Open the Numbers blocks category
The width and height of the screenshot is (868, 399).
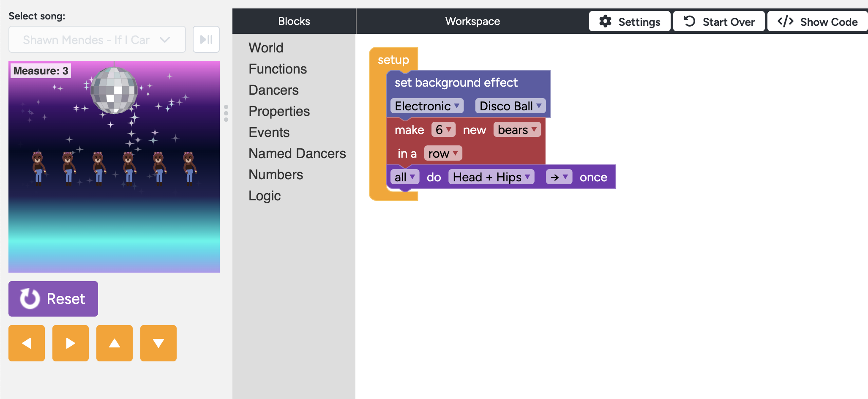[x=276, y=175]
